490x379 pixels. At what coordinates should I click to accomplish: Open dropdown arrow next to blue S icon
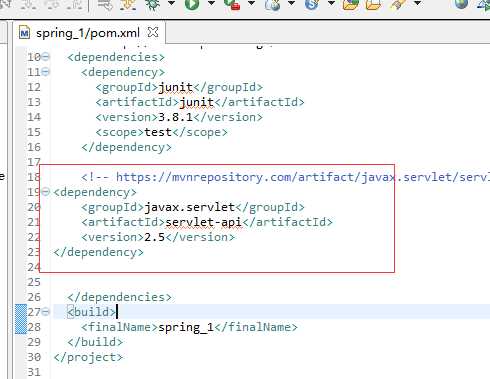(x=331, y=4)
